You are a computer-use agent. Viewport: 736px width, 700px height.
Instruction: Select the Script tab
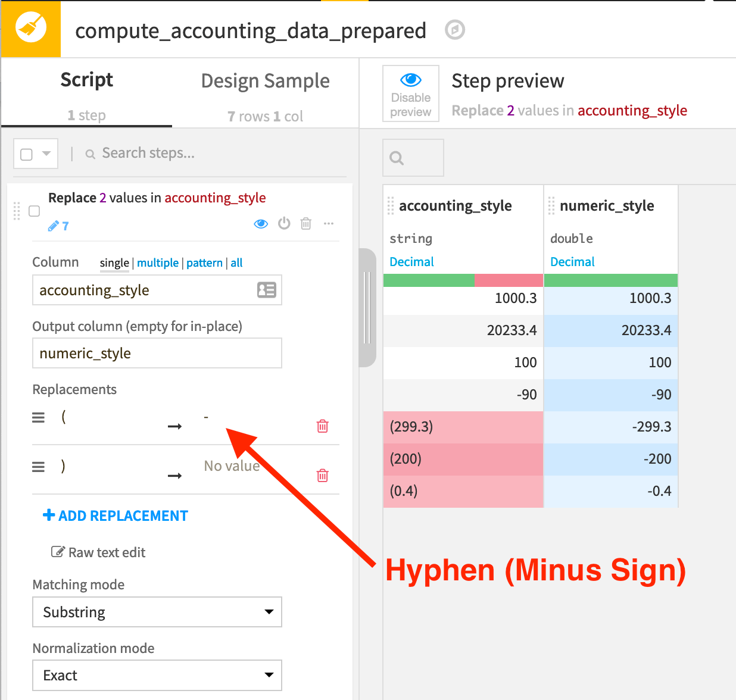[x=86, y=80]
